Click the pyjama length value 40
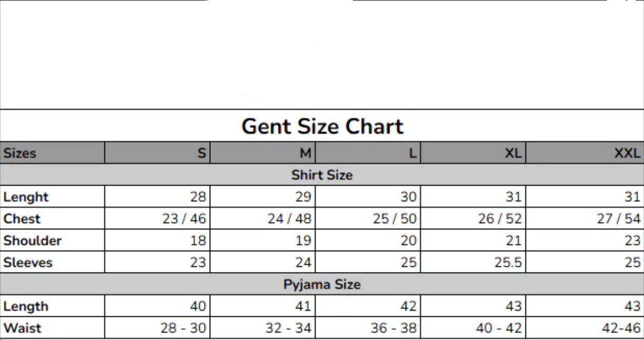 pos(198,306)
